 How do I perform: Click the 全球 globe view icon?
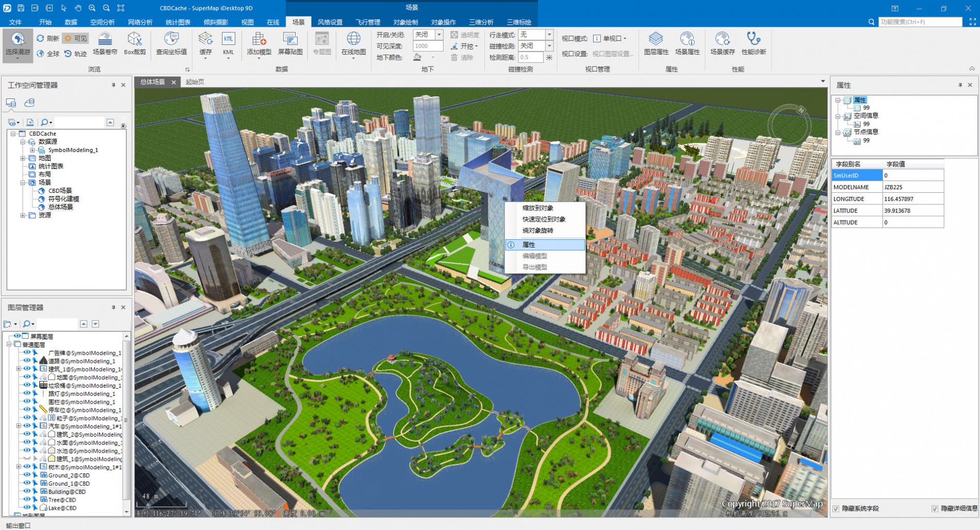[40, 54]
